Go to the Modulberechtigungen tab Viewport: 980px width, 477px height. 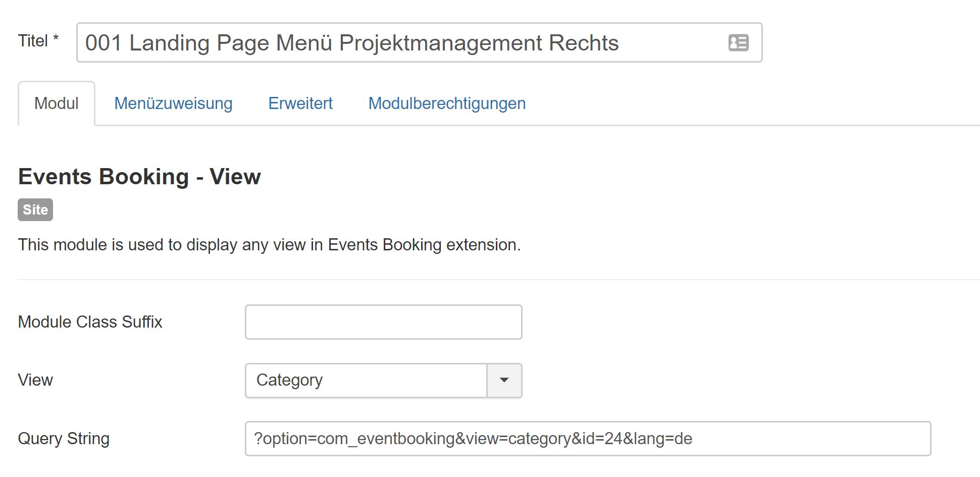447,103
